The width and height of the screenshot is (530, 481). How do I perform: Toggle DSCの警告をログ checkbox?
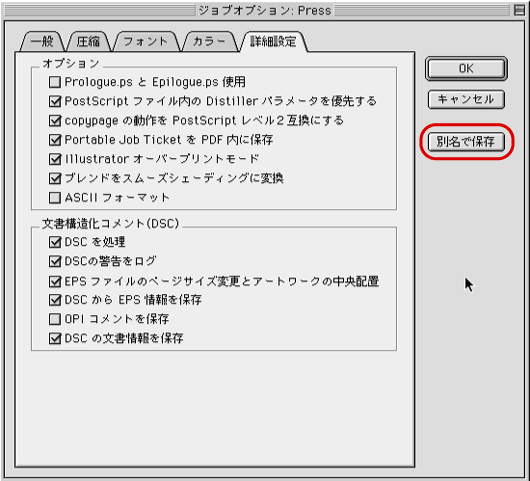(55, 261)
